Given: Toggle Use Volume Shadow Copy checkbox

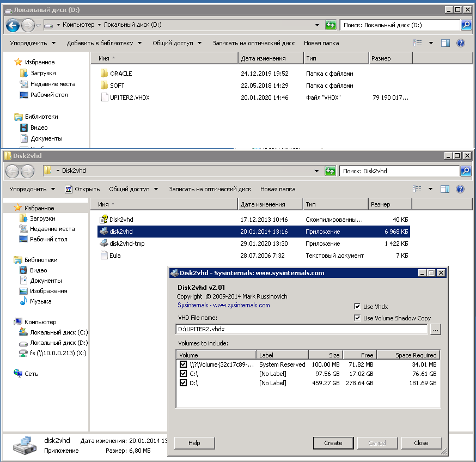Looking at the screenshot, I should point(357,318).
